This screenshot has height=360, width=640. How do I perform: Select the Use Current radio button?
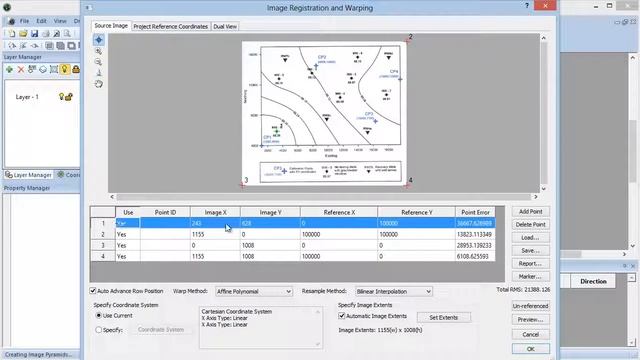(98, 316)
